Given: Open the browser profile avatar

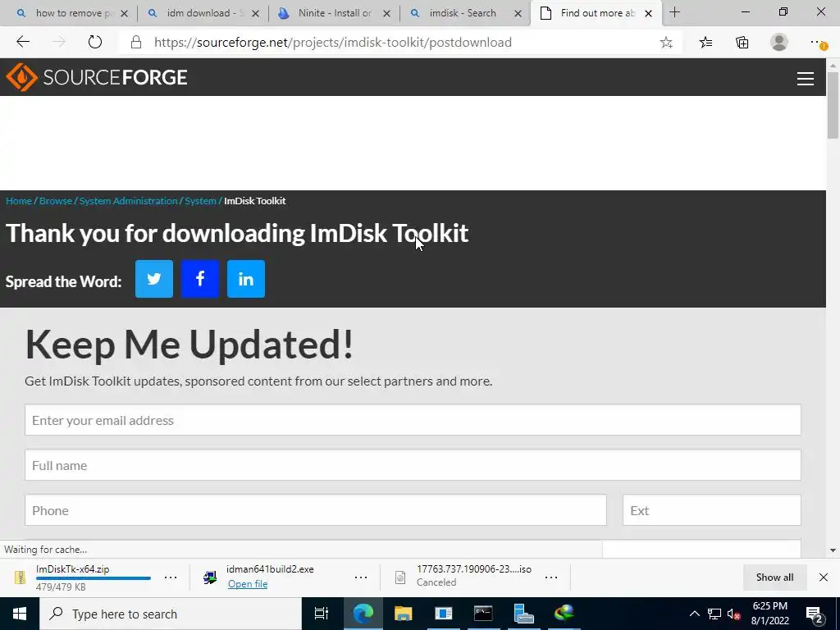Looking at the screenshot, I should (x=779, y=42).
